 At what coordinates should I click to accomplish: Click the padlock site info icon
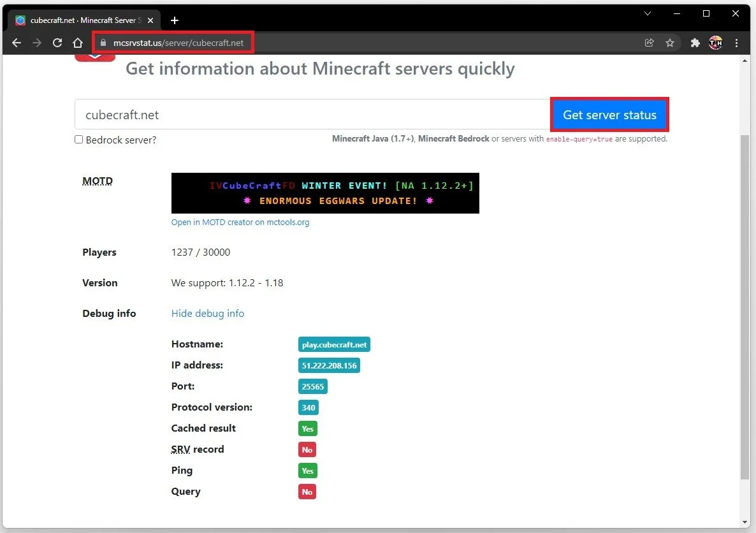click(103, 43)
